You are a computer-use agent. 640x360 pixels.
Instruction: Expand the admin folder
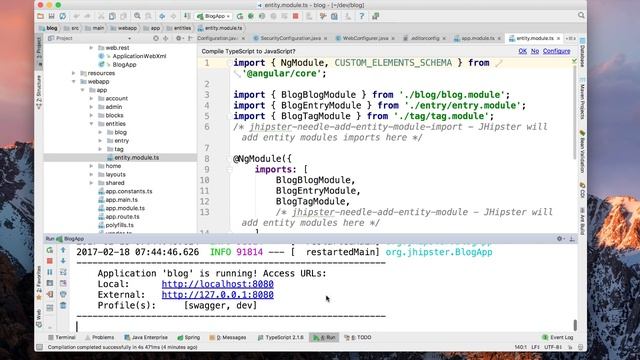click(x=91, y=107)
